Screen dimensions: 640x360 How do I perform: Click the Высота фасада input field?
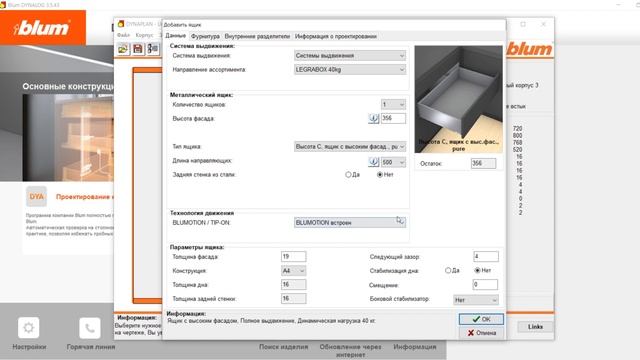(x=393, y=118)
